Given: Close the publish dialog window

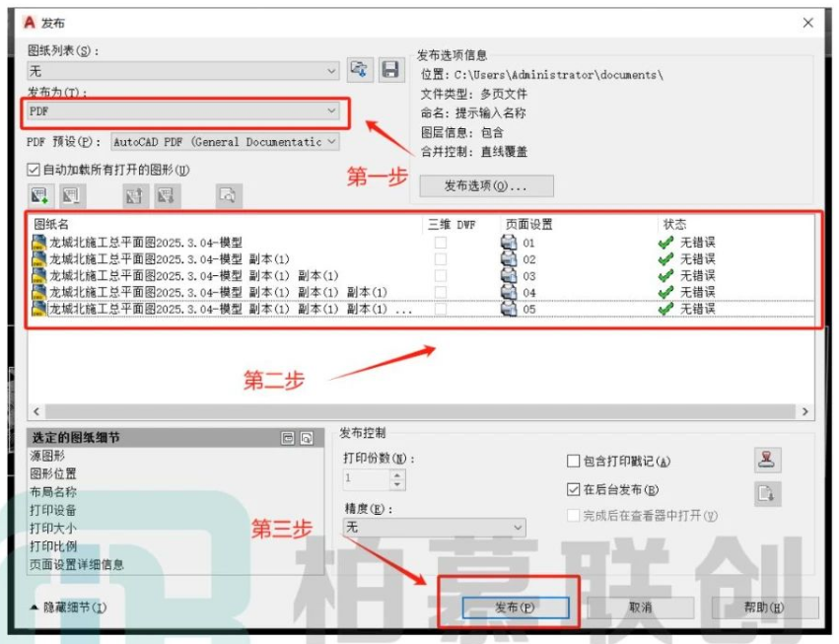Looking at the screenshot, I should (807, 23).
